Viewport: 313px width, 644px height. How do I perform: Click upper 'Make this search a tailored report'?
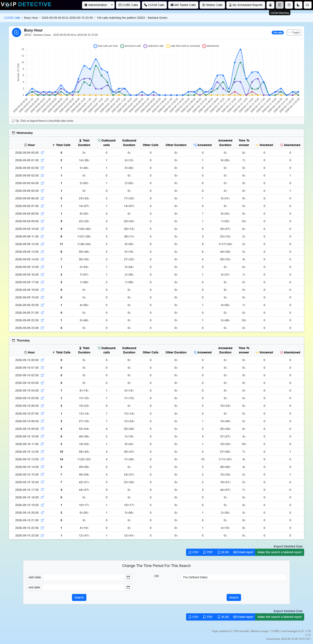[279, 552]
